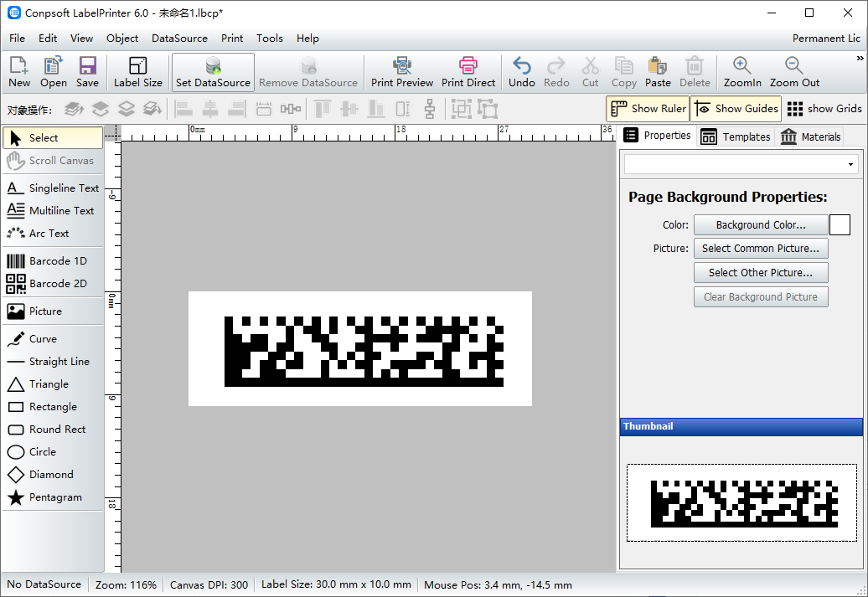Click the Background Color... button

tap(761, 225)
